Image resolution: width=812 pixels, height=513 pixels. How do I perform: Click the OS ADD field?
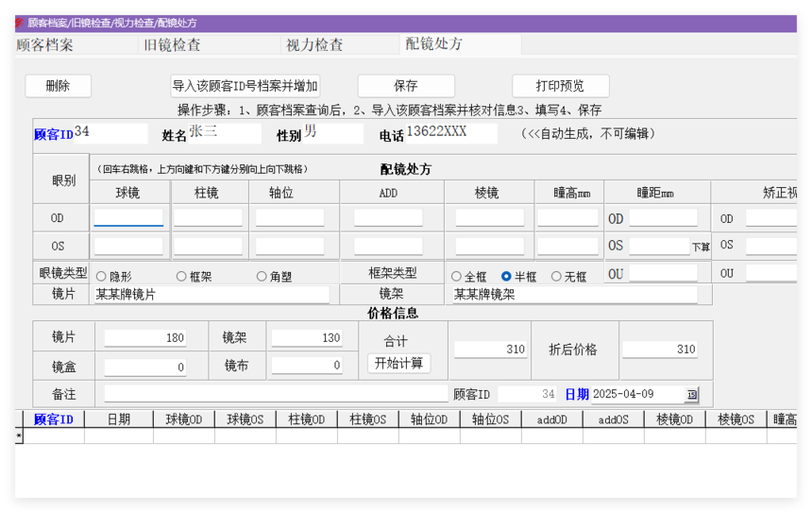coord(388,247)
